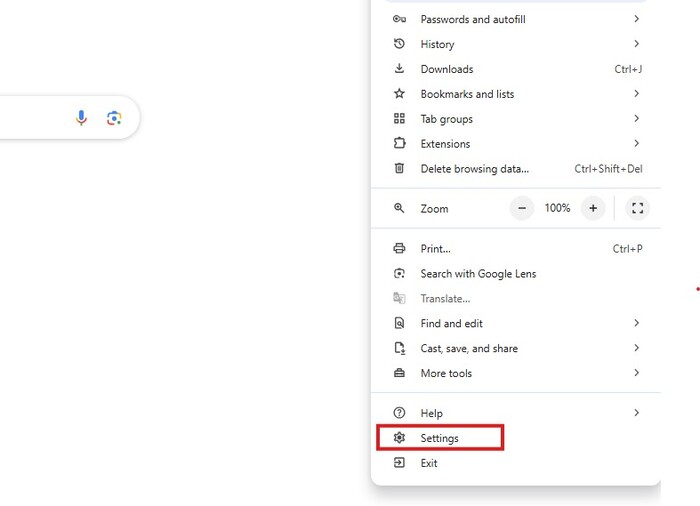Click the History clock icon
The width and height of the screenshot is (700, 506).
point(399,44)
